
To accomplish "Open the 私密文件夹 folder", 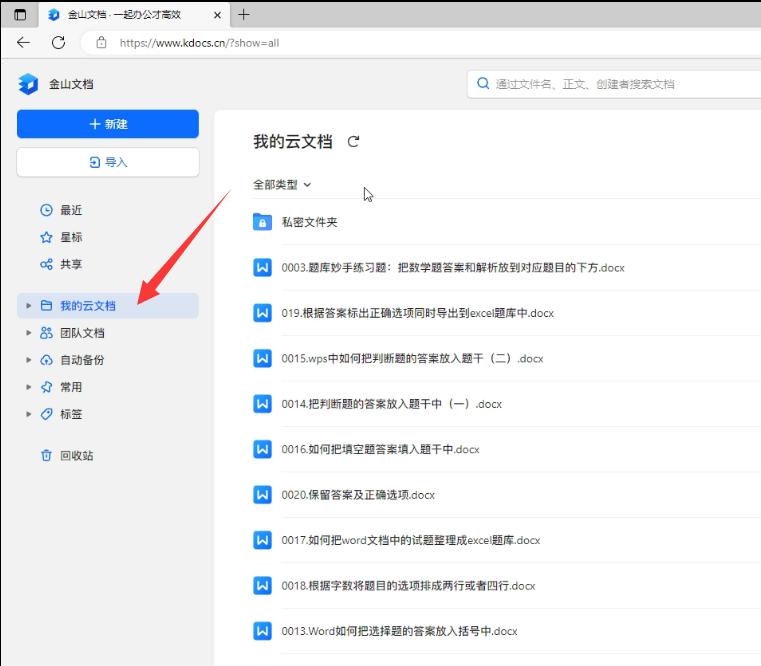I will [x=310, y=222].
